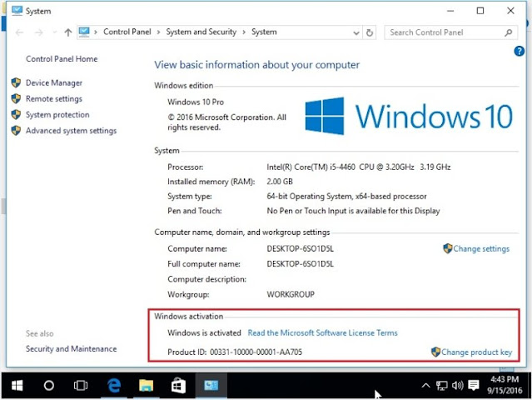
Task: Click the No Pen or Touch Input text
Action: tap(353, 211)
